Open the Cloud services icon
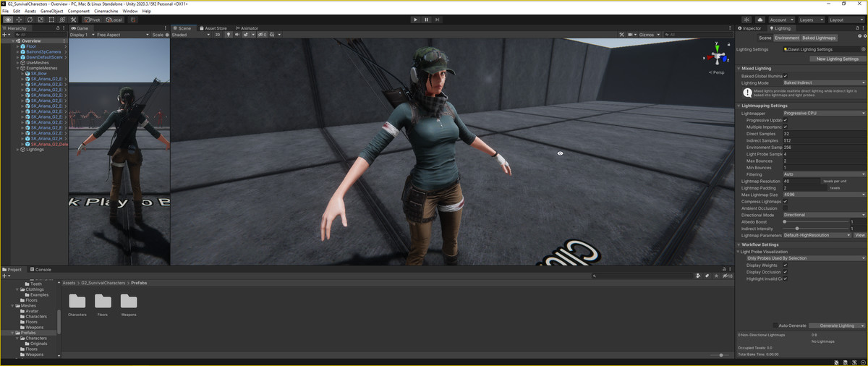868x366 pixels. click(759, 20)
